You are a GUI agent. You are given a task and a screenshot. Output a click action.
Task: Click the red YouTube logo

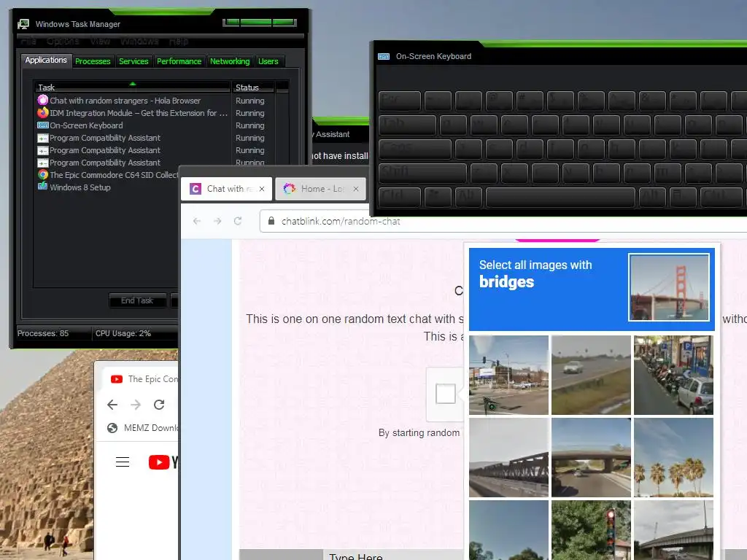tap(159, 462)
